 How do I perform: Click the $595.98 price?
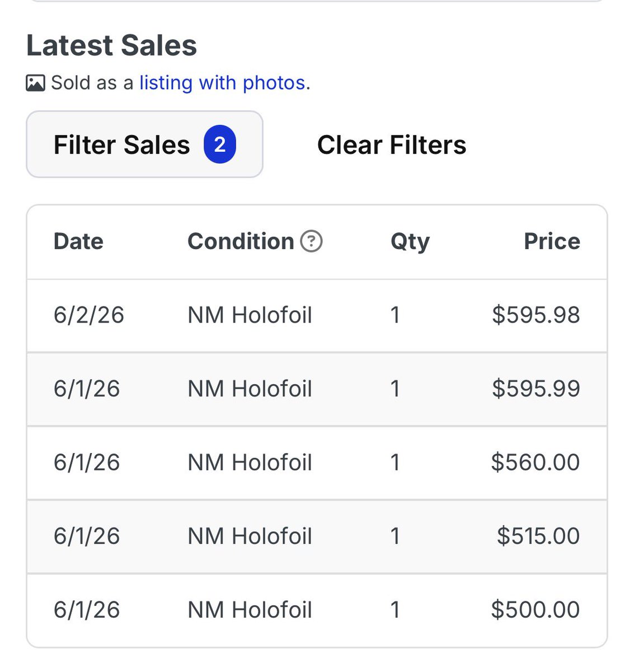coord(536,315)
